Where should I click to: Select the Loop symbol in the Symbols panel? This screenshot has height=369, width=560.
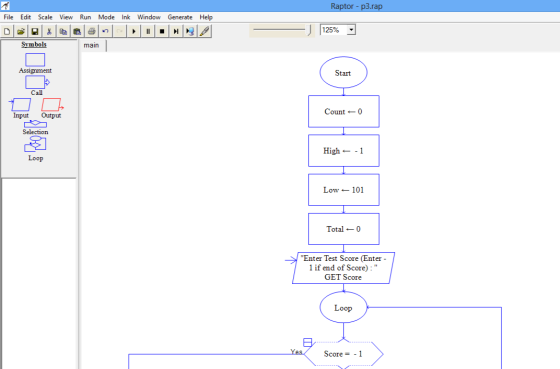coord(35,144)
